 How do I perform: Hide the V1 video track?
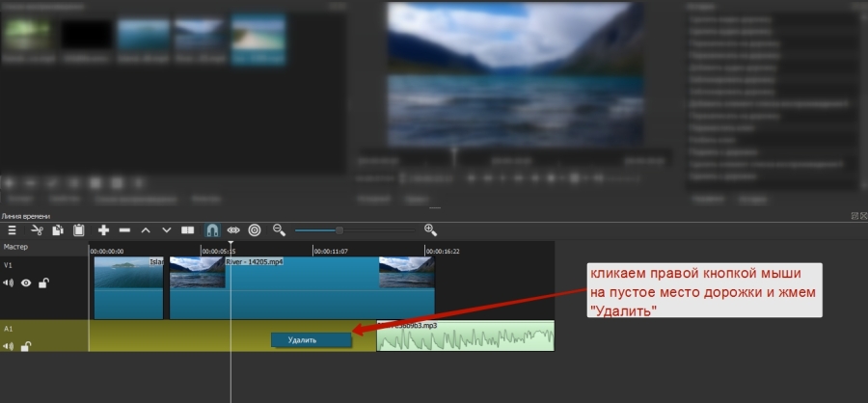click(x=26, y=283)
